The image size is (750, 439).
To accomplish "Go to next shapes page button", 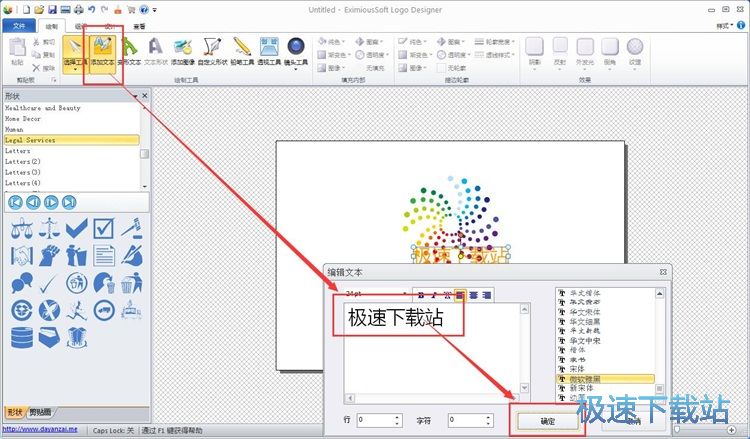I will [x=51, y=202].
